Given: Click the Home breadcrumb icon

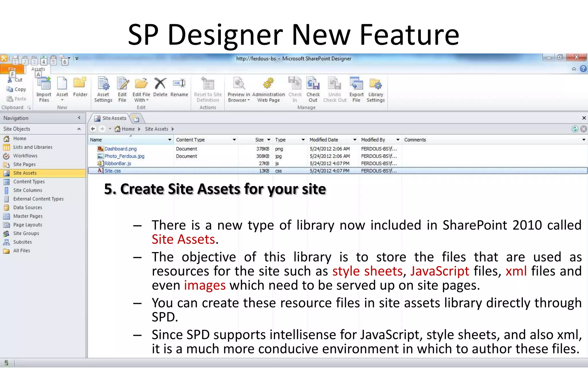Looking at the screenshot, I should (x=117, y=129).
